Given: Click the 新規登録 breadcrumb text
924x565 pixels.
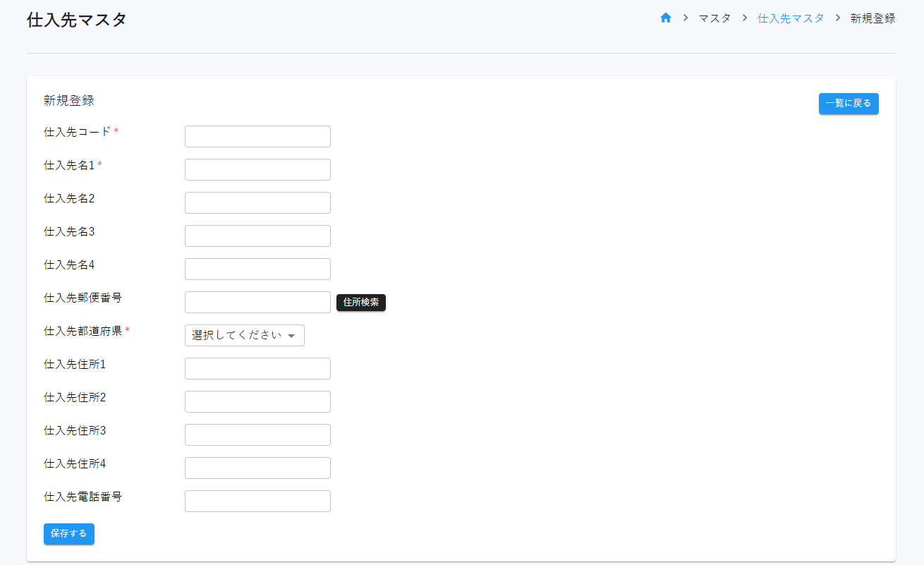Looking at the screenshot, I should (x=873, y=18).
